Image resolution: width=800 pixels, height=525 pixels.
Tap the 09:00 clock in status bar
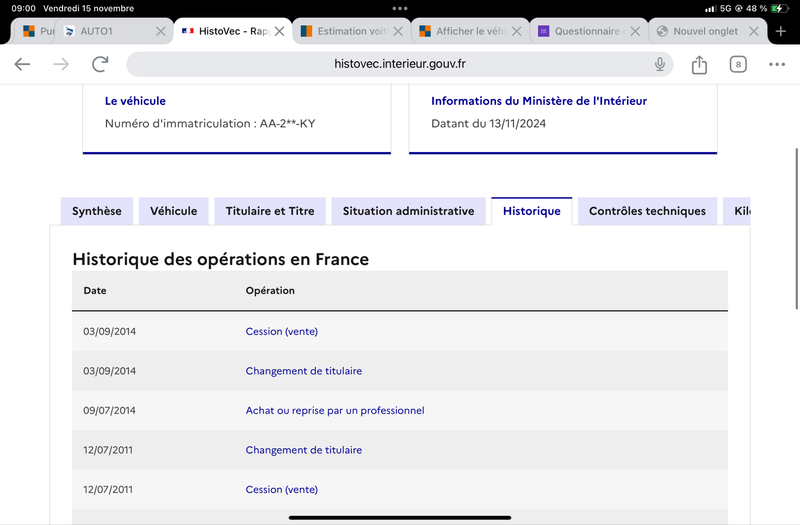click(23, 8)
